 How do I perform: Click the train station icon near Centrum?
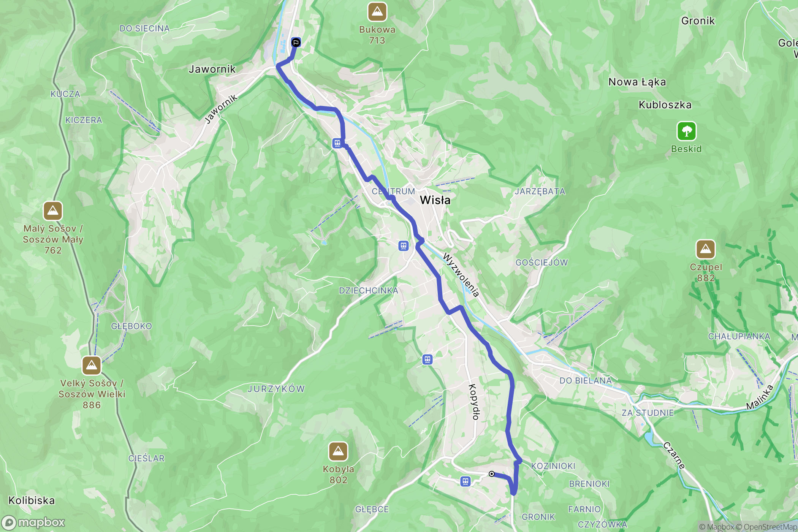pos(337,143)
